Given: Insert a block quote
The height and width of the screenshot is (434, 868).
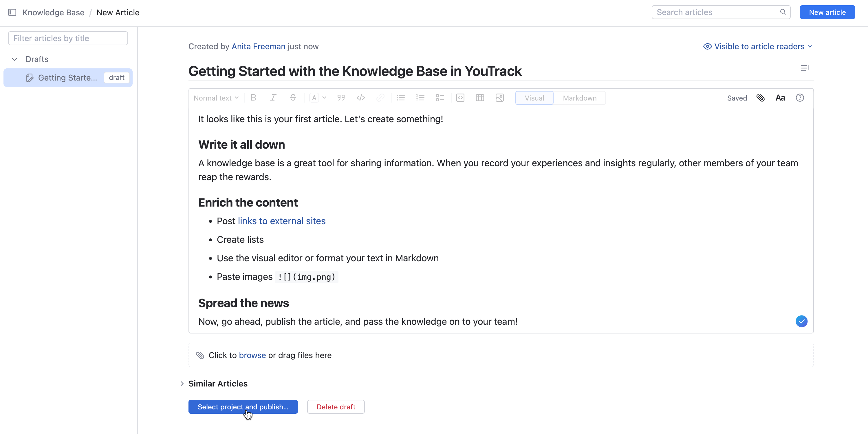Looking at the screenshot, I should coord(341,98).
